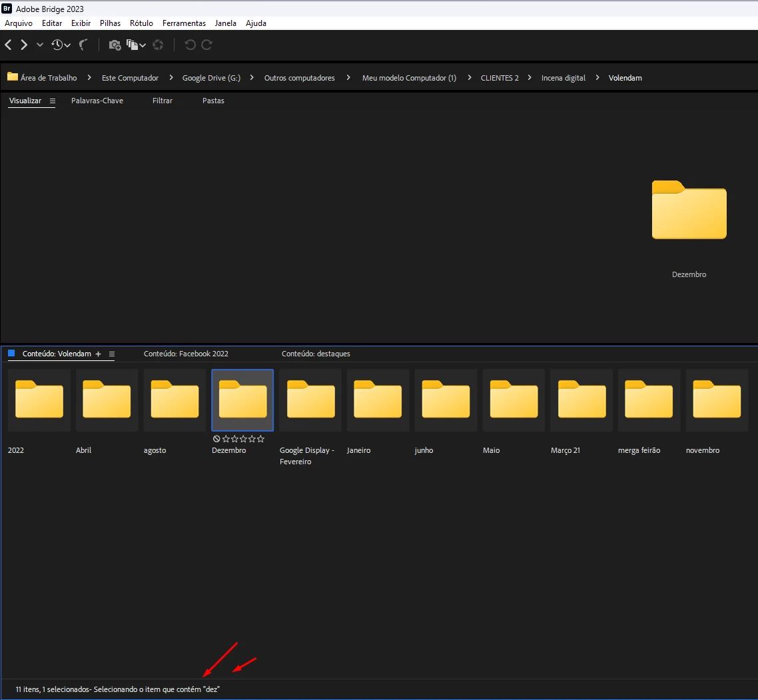Click the Camera Raw aperture icon
This screenshot has height=700, width=758.
pos(158,45)
